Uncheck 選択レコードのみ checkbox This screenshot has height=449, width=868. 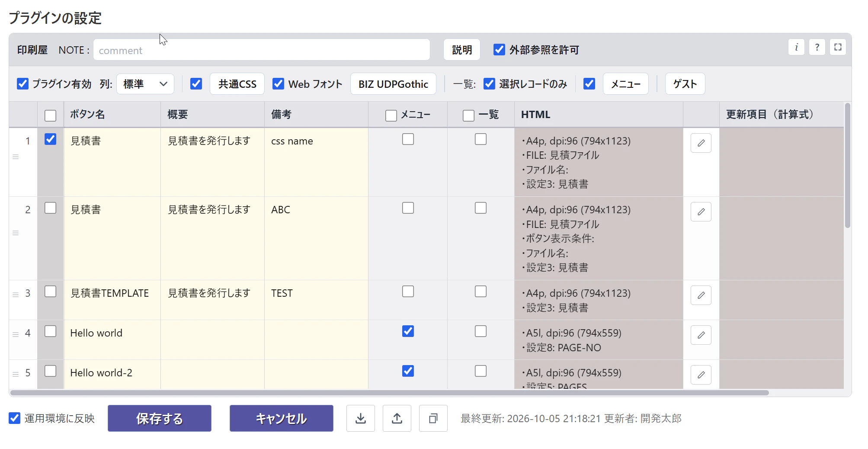[x=489, y=83]
